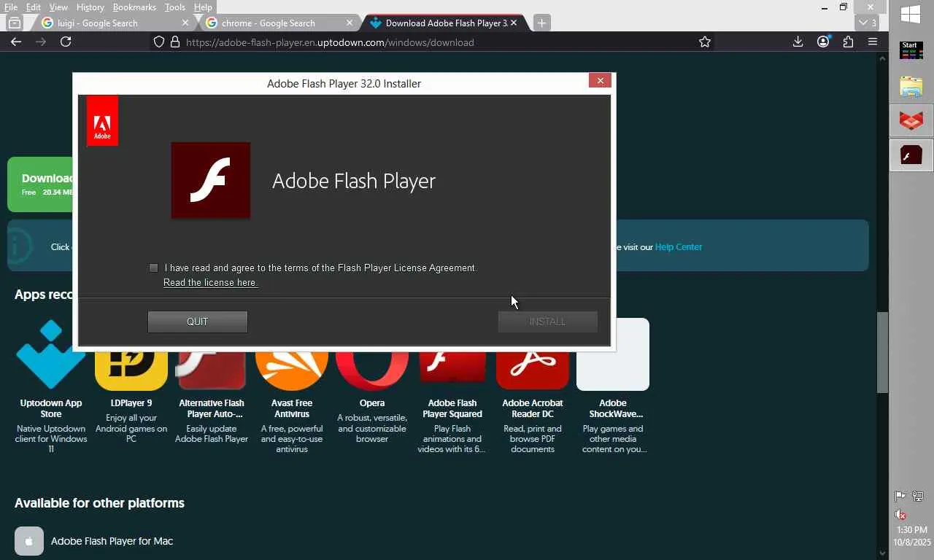Open File Explorer from the sidebar
This screenshot has width=934, height=560.
coord(911,86)
